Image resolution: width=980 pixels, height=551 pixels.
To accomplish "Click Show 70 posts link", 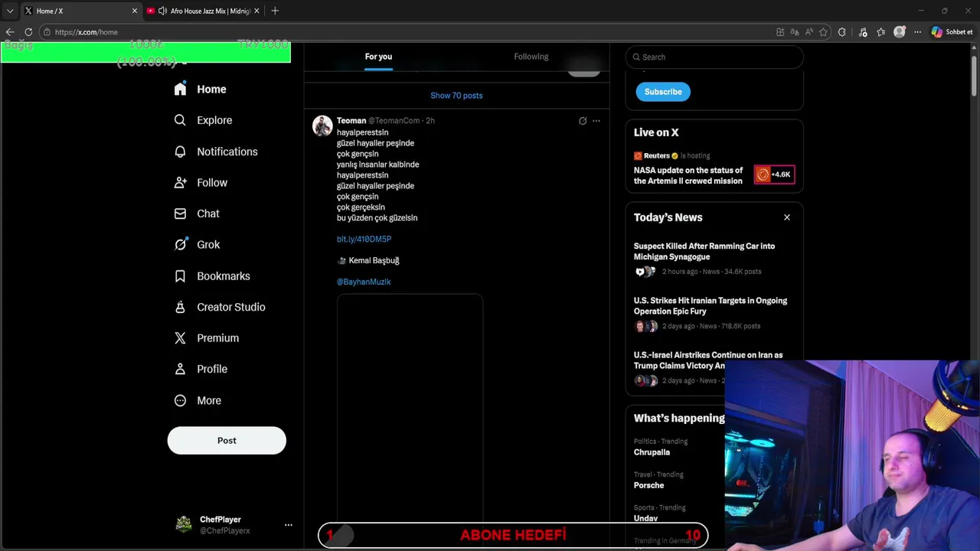I will [456, 96].
